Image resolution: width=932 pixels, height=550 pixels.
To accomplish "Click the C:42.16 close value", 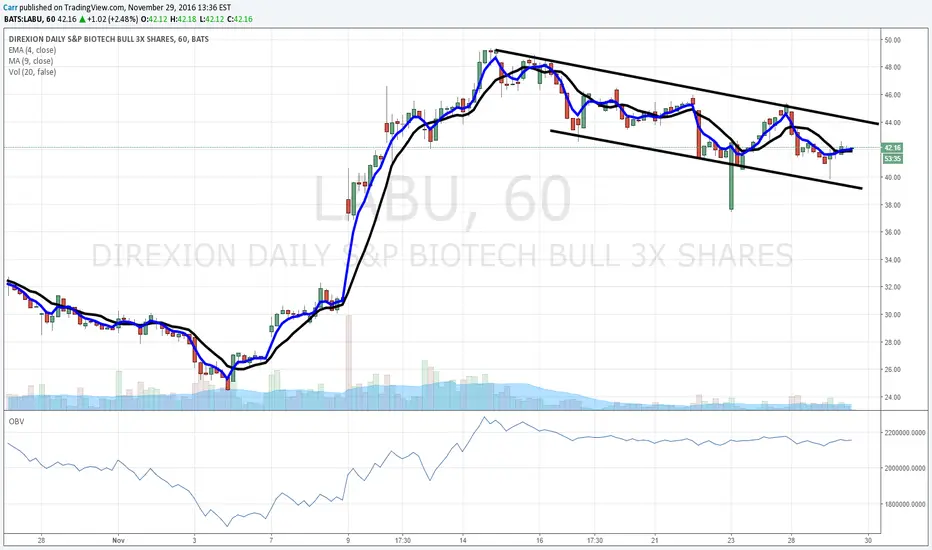I will 239,19.
